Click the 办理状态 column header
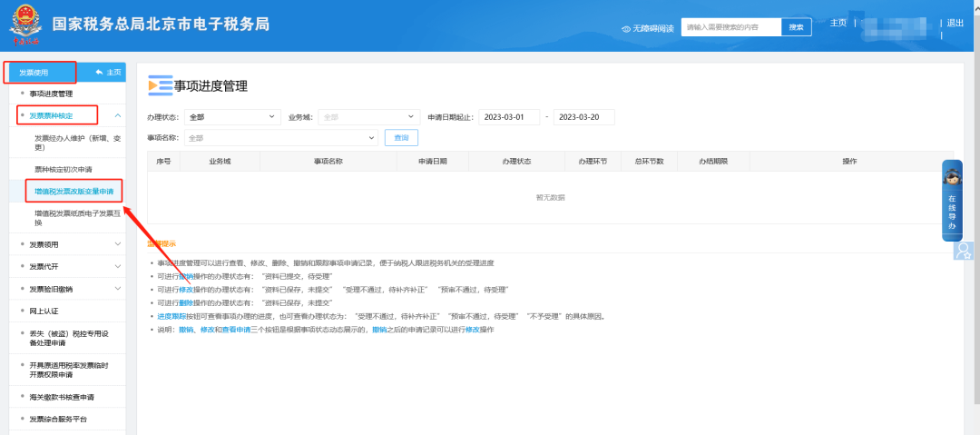Viewport: 980px width, 435px height. pos(516,161)
